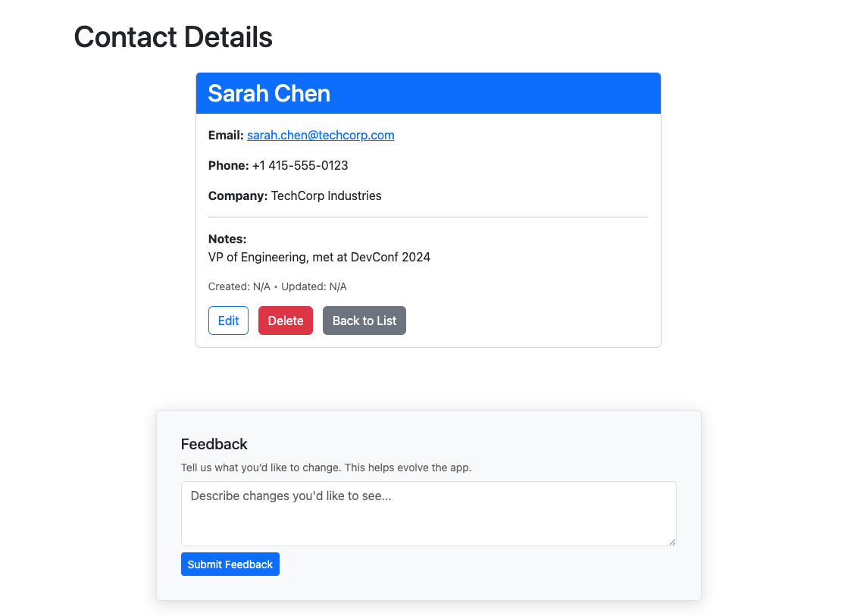Click the Company: label

(238, 195)
